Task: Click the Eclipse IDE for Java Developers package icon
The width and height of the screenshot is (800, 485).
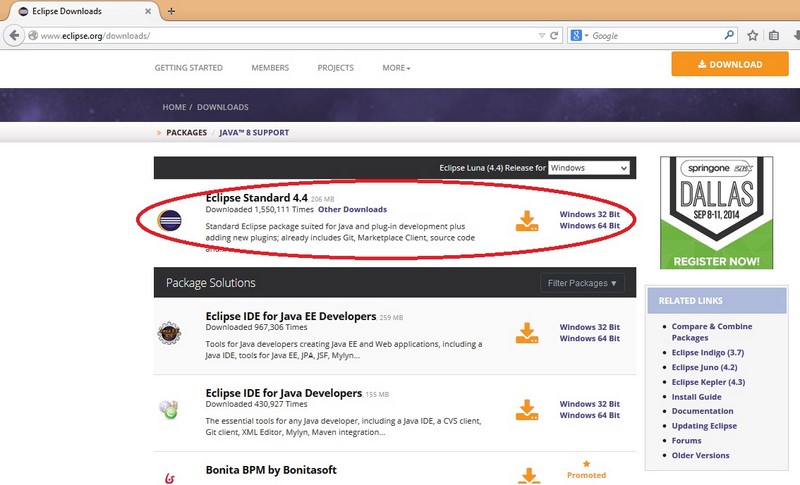Action: (170, 409)
